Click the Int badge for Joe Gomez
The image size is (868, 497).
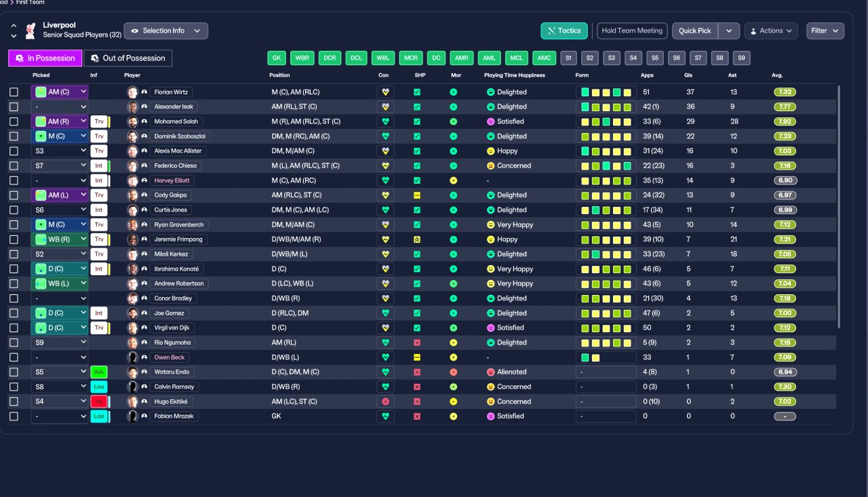coord(99,313)
